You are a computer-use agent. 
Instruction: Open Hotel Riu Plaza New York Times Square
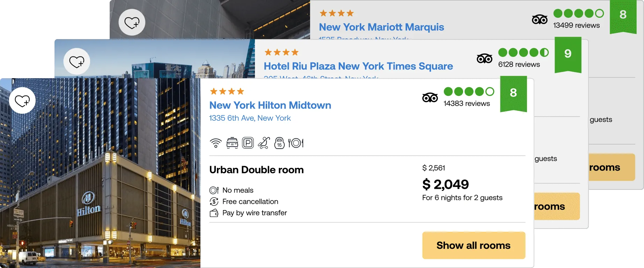point(358,66)
